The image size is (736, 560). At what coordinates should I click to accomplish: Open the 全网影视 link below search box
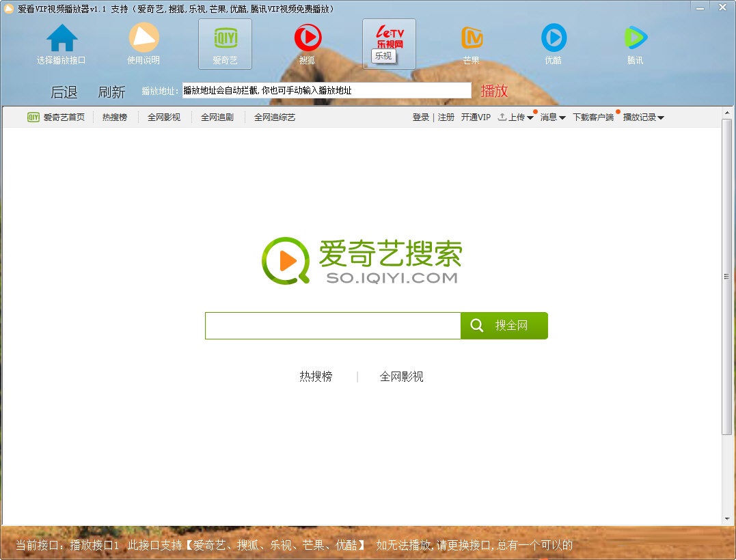pos(401,376)
